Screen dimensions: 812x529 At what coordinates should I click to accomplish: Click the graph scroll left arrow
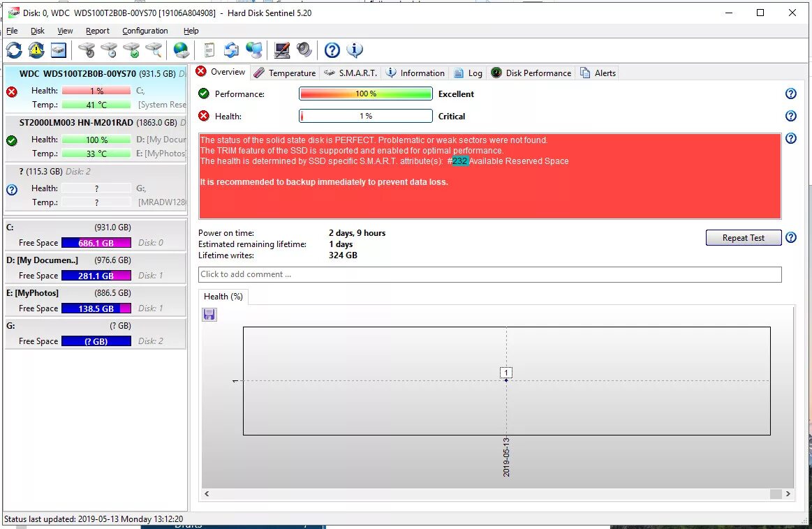click(207, 494)
